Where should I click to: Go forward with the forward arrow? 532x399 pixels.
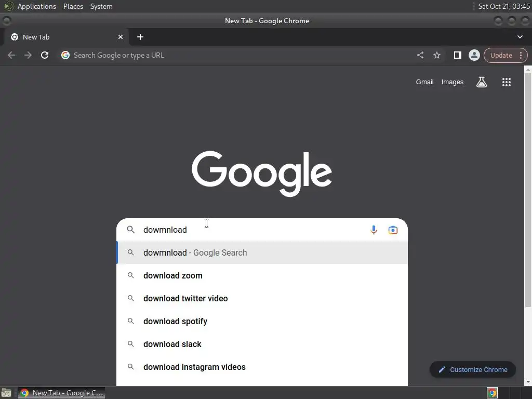[28, 55]
